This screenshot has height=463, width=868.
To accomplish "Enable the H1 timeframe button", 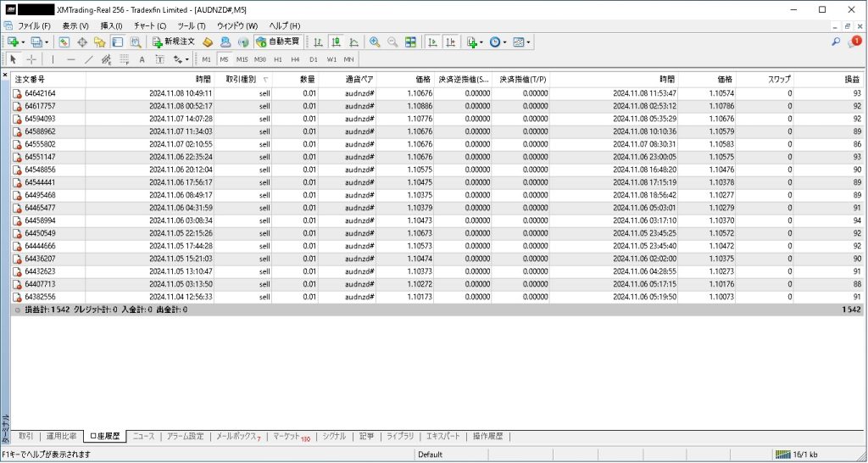I will (x=278, y=59).
